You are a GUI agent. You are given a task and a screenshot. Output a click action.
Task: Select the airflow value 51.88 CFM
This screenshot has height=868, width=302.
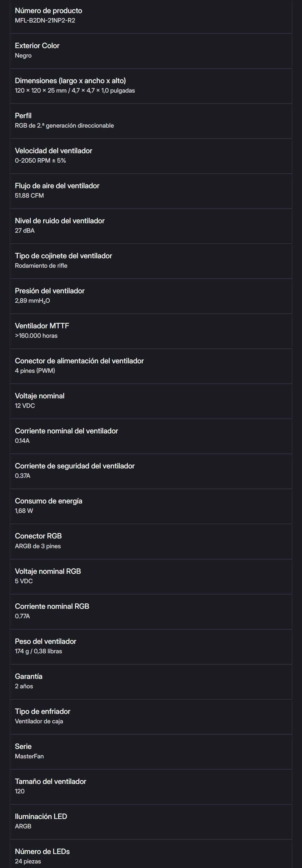29,196
